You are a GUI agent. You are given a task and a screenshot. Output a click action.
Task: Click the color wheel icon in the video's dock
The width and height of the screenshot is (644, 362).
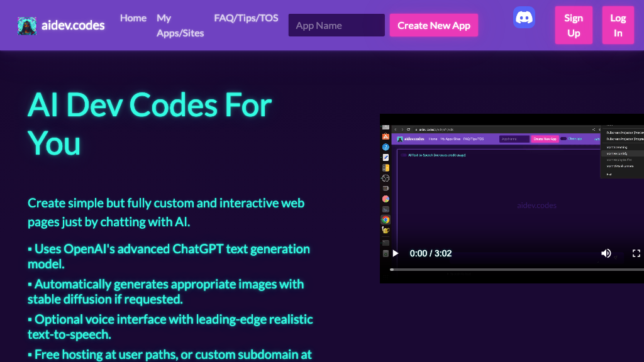[x=386, y=198]
